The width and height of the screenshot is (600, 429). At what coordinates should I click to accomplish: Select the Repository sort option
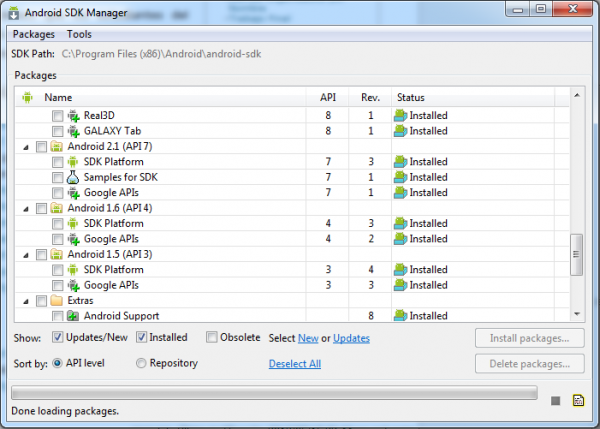tap(141, 363)
